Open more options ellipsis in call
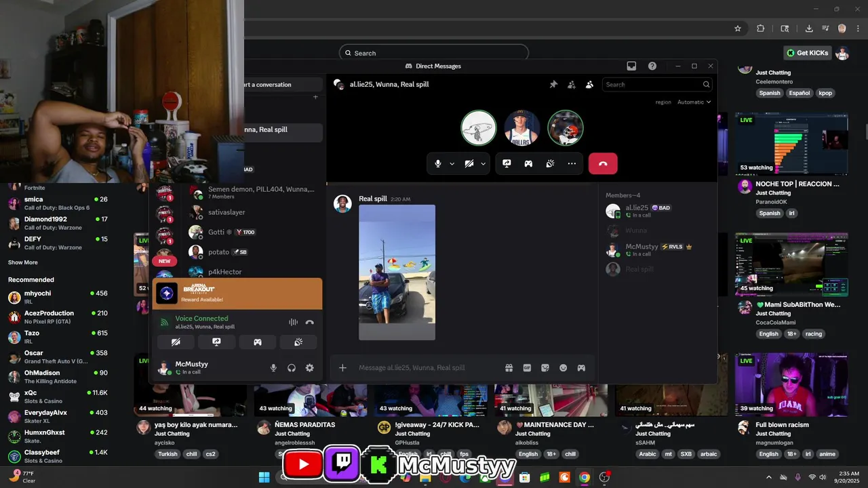The image size is (868, 488). (x=572, y=163)
